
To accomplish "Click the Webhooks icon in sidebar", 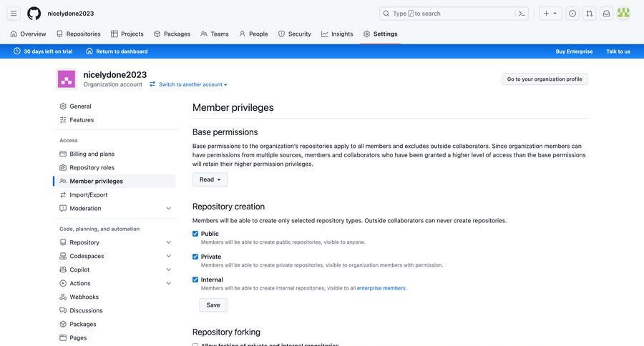I will 63,297.
